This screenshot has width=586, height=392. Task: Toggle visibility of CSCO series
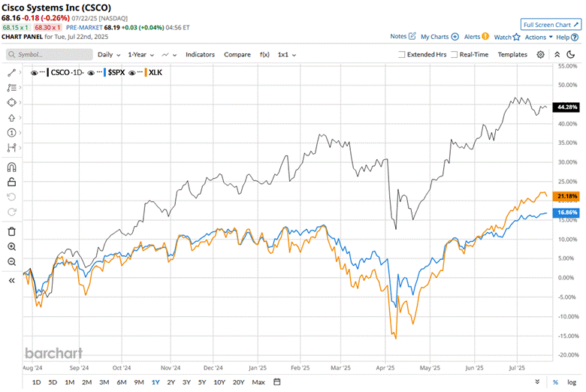[34, 73]
